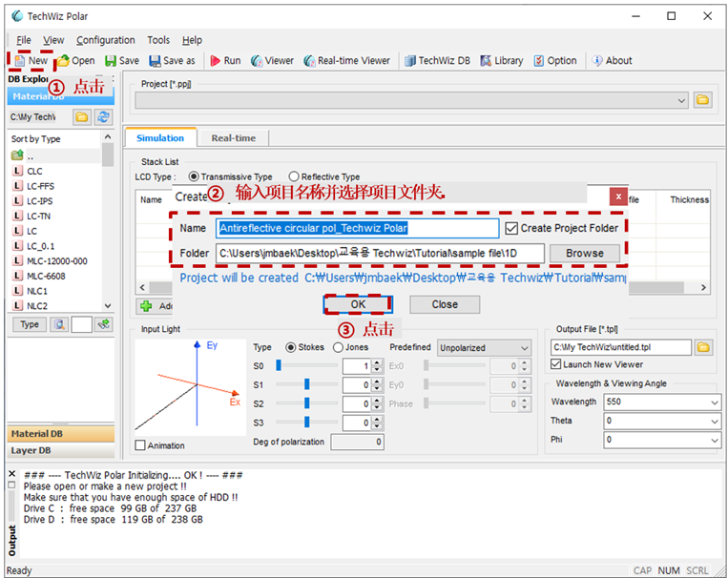728x578 pixels.
Task: Click the Save as toolbar icon
Action: (173, 61)
